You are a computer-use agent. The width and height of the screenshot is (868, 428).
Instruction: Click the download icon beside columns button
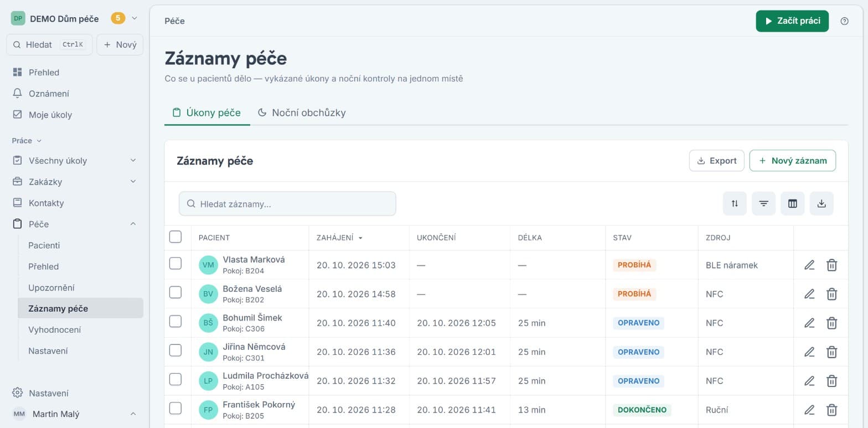pos(821,204)
